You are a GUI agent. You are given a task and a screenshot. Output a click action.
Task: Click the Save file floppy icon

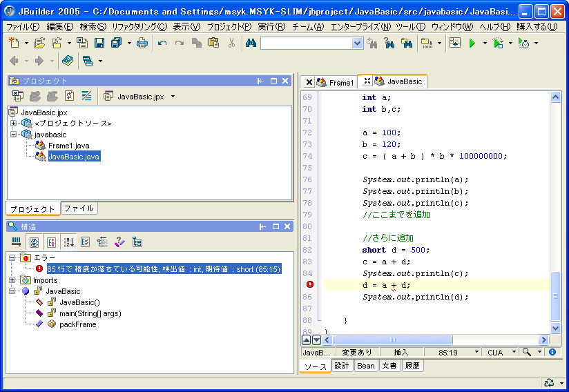pyautogui.click(x=99, y=43)
